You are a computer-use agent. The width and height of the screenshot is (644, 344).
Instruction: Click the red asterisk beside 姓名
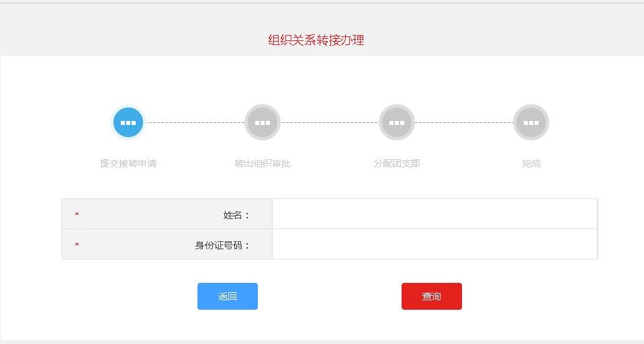coord(77,215)
